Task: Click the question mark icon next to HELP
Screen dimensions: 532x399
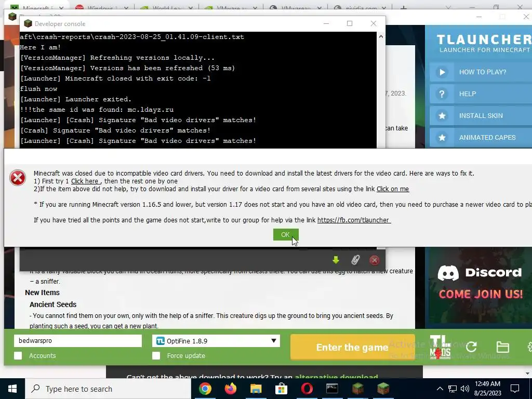Action: [x=442, y=94]
